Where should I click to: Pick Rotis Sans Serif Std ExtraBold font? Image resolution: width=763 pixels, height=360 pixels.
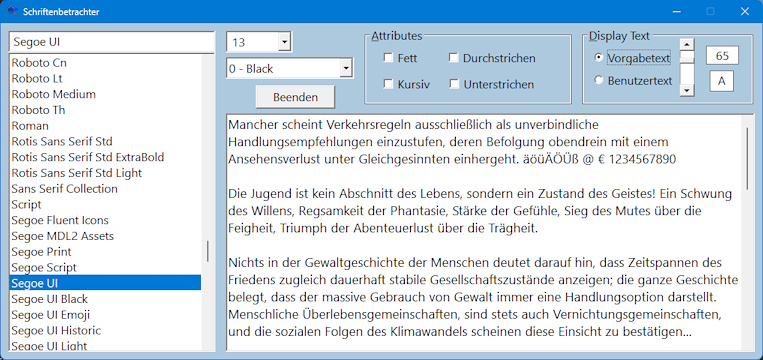(105, 157)
